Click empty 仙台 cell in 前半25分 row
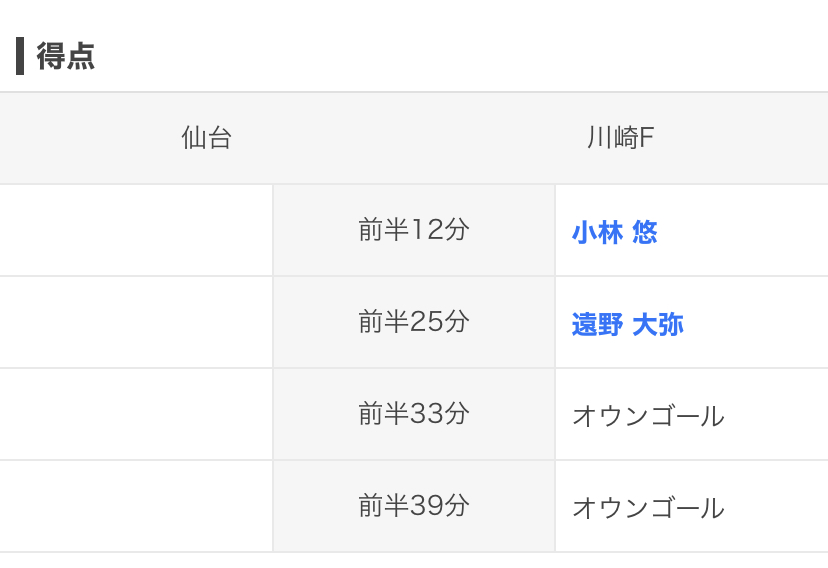Viewport: 828px width, 568px height. [x=136, y=322]
